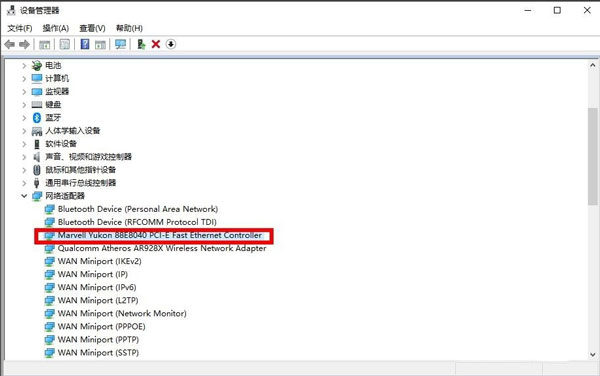Image resolution: width=600 pixels, height=376 pixels.
Task: Click the update driver toolbar icon
Action: (141, 44)
